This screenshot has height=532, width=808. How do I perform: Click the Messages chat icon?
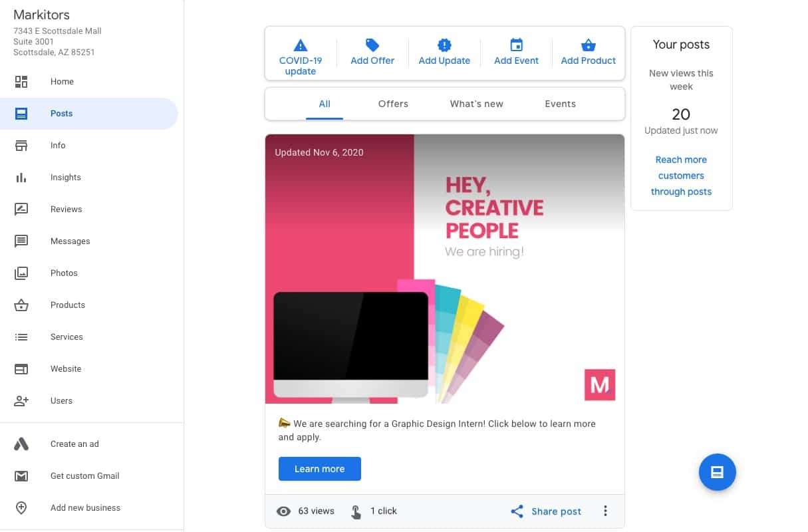[21, 241]
